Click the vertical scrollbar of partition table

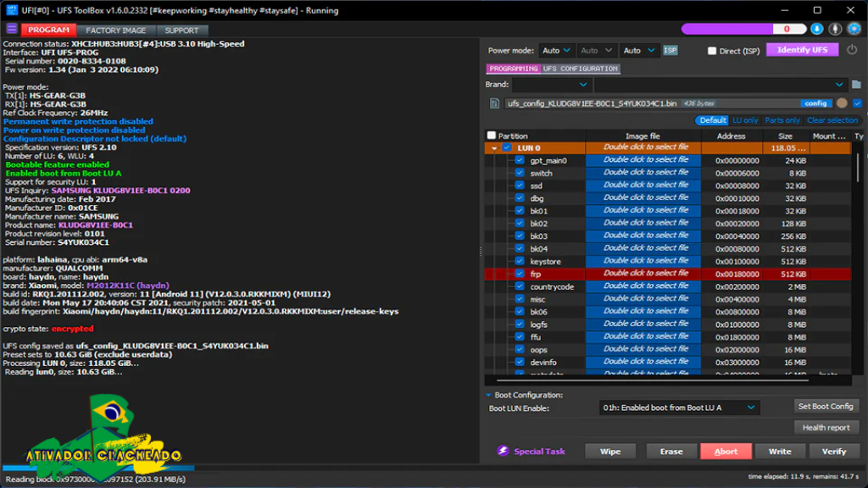coord(858,168)
